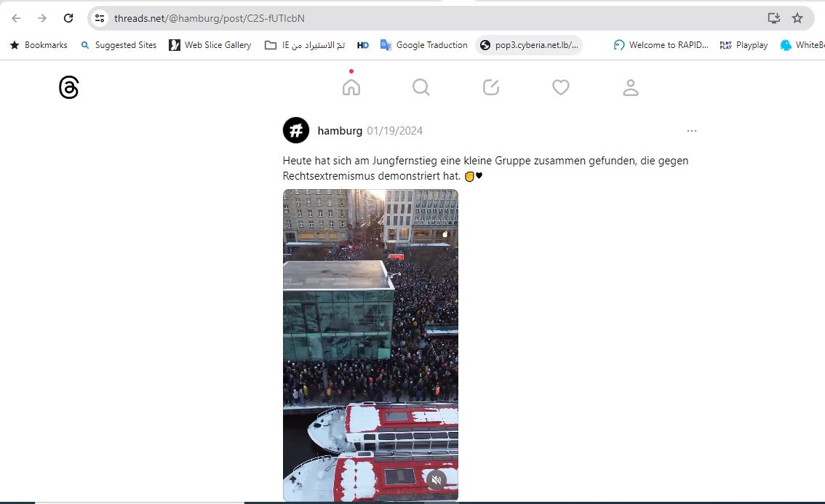Click the install app icon in address bar
825x504 pixels.
coord(773,18)
